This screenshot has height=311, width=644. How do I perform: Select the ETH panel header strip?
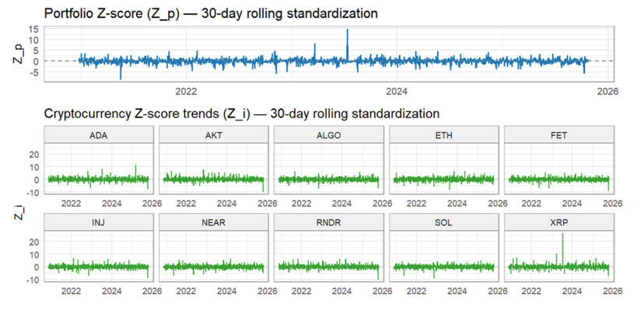(444, 135)
